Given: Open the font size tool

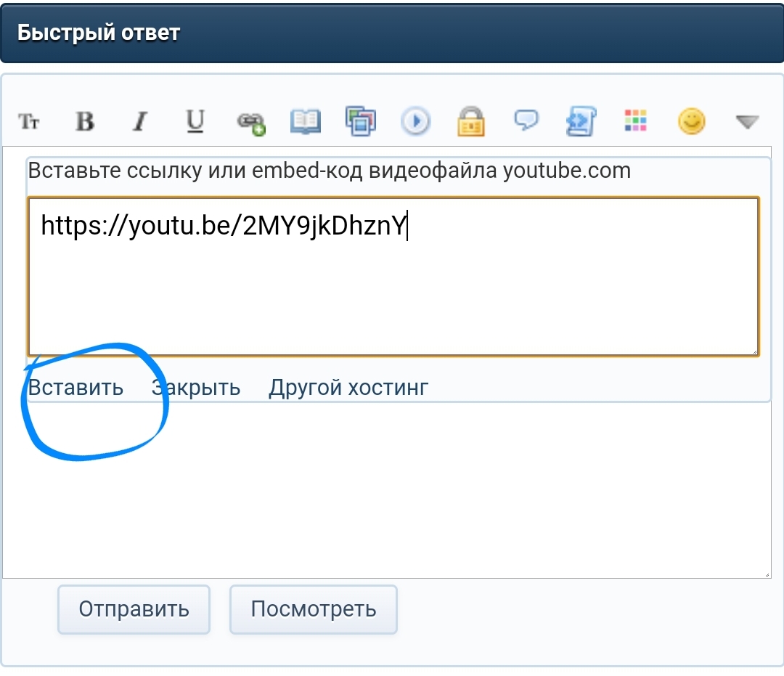Looking at the screenshot, I should tap(29, 121).
